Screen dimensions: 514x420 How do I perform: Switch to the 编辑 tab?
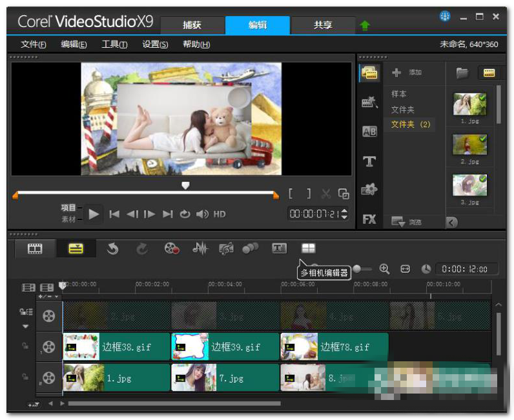point(258,25)
